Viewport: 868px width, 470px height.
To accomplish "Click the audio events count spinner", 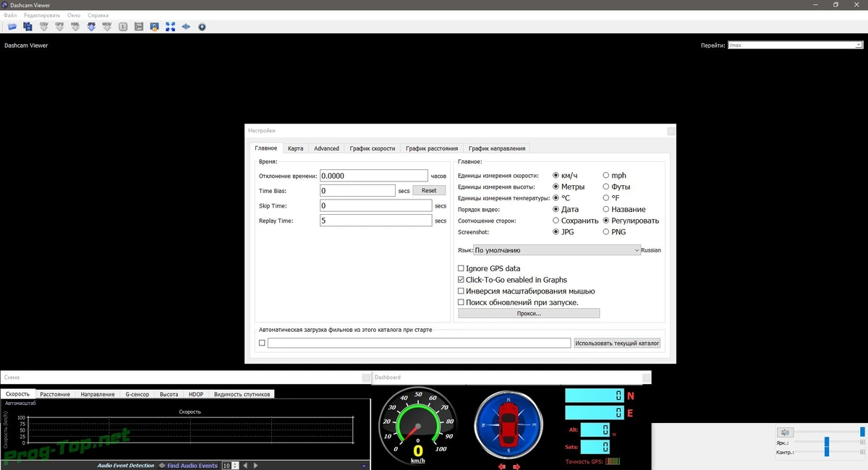I will tap(230, 466).
